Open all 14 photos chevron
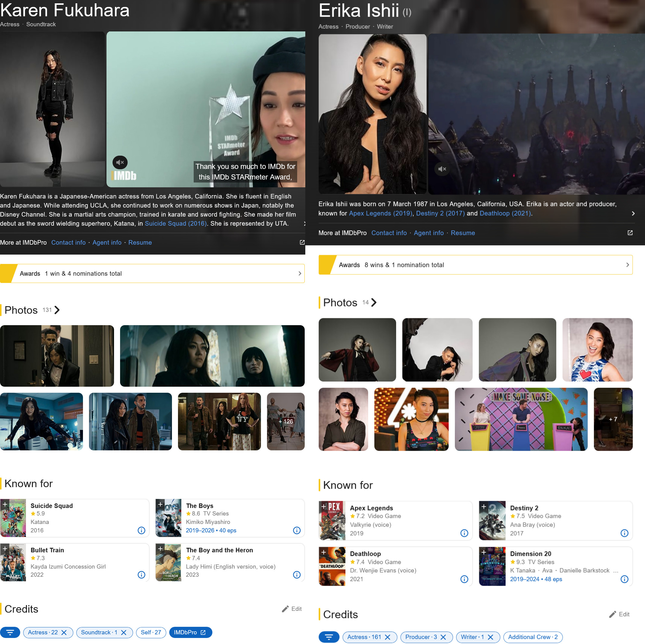The height and width of the screenshot is (644, 645). [x=374, y=303]
